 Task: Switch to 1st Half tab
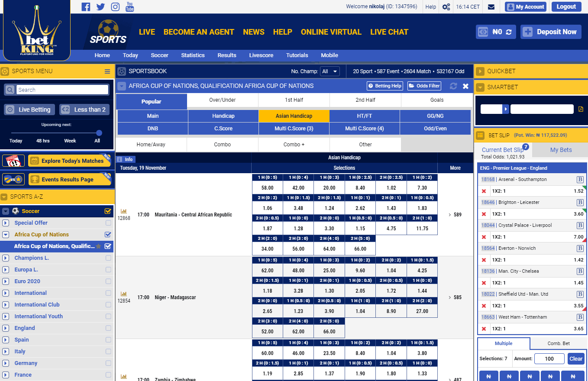[x=294, y=100]
